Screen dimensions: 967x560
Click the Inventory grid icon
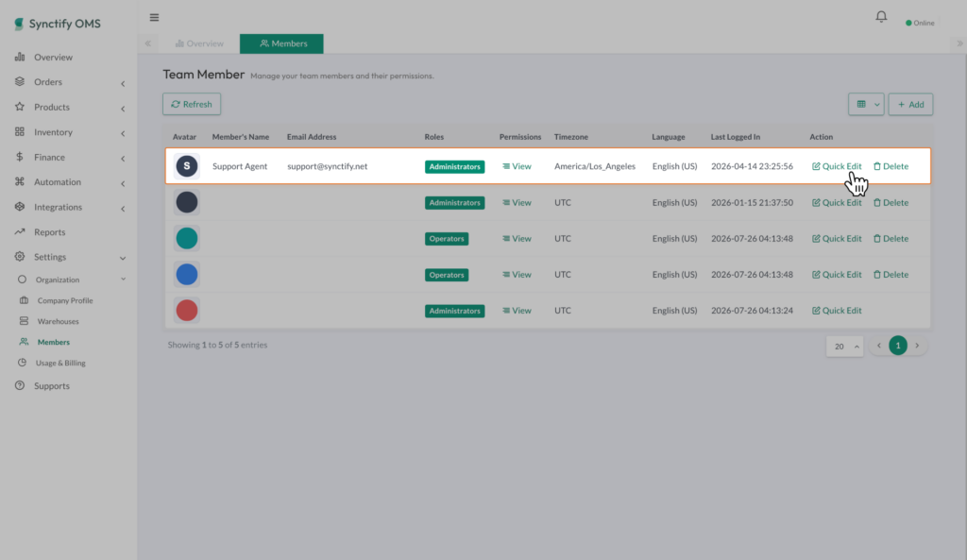[20, 131]
